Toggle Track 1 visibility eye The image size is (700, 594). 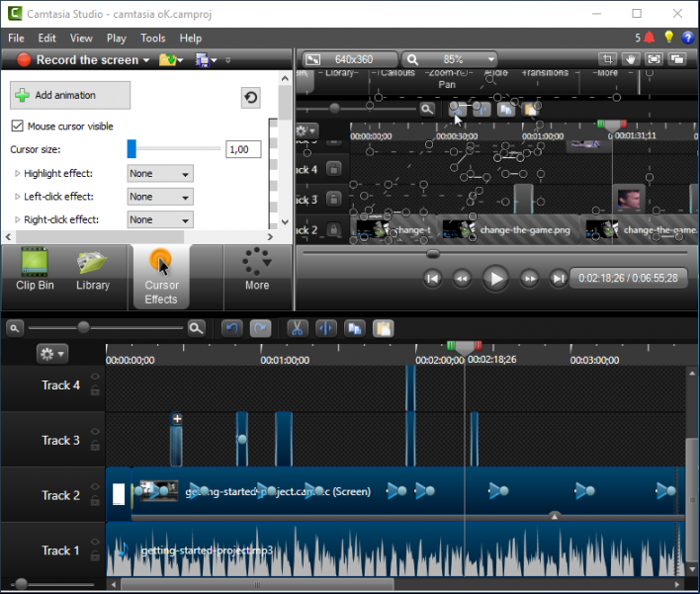click(x=95, y=542)
